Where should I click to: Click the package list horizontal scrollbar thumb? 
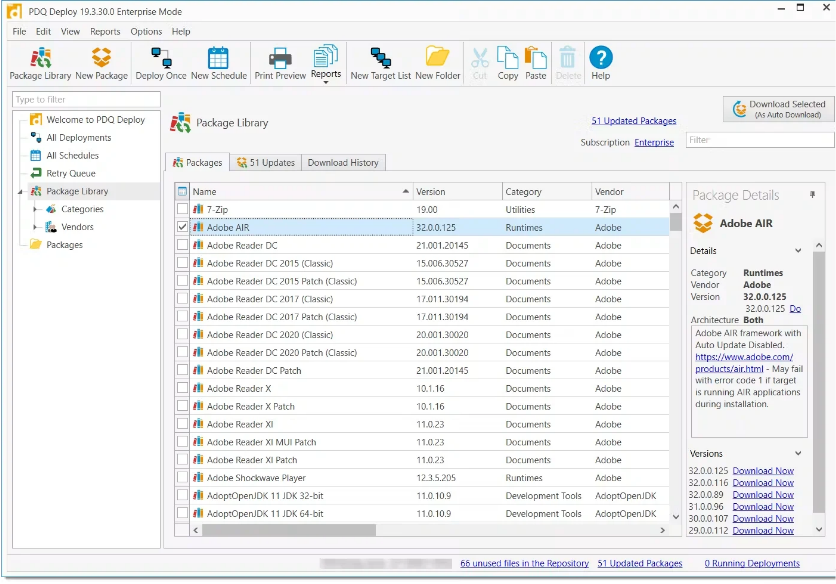(288, 530)
